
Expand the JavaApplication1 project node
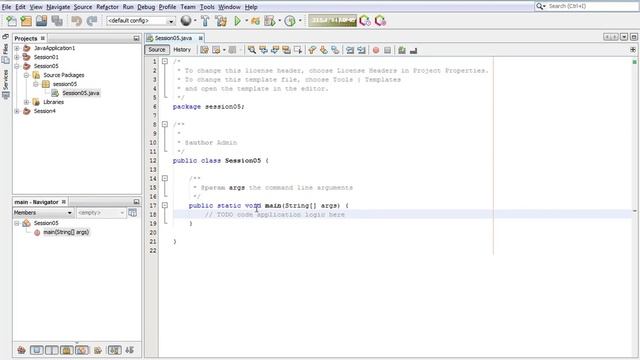pos(17,48)
